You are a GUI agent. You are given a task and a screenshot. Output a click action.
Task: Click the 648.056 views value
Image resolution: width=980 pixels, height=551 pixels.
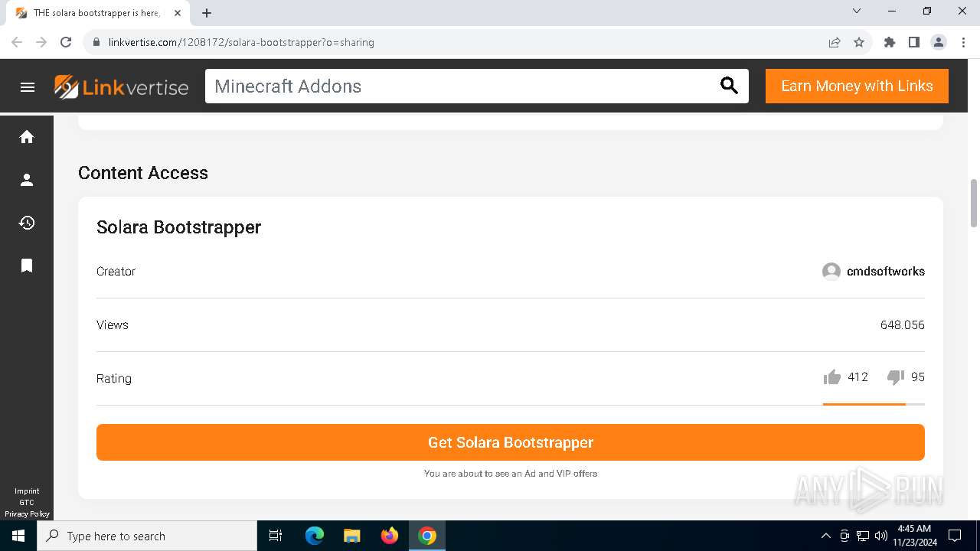tap(902, 325)
